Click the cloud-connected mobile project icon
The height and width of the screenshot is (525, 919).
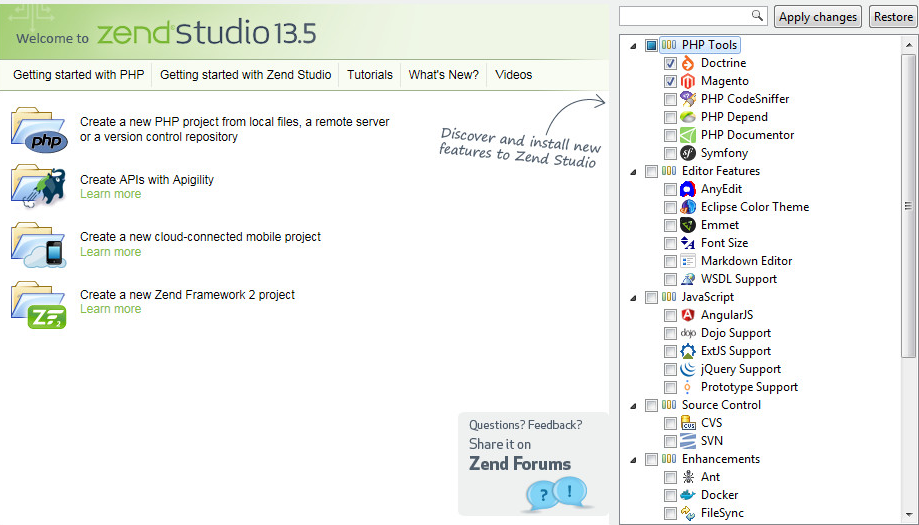pos(39,244)
